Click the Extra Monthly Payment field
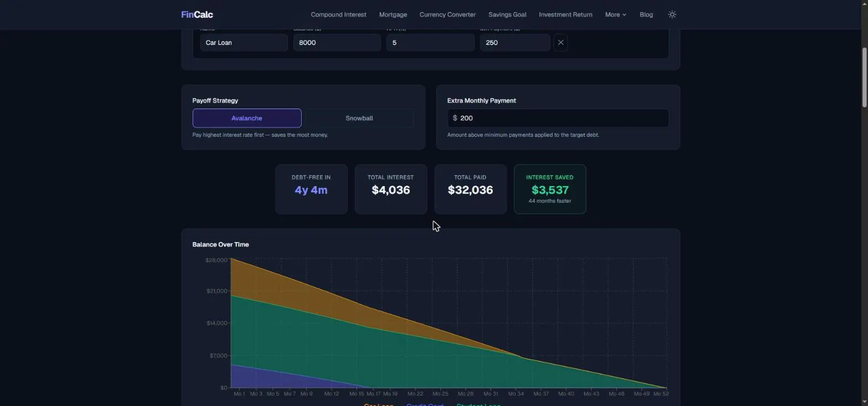The height and width of the screenshot is (406, 868). pyautogui.click(x=558, y=118)
